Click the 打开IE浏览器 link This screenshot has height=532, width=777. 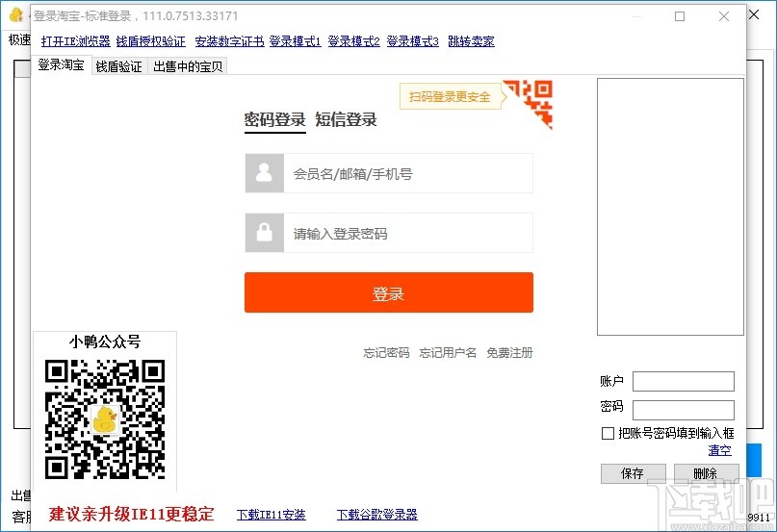tap(76, 41)
